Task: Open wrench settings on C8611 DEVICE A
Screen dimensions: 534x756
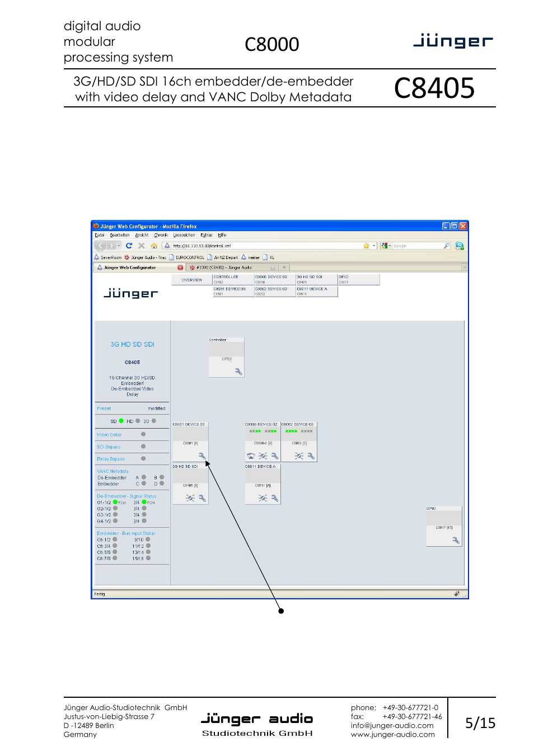Action: 274,498
